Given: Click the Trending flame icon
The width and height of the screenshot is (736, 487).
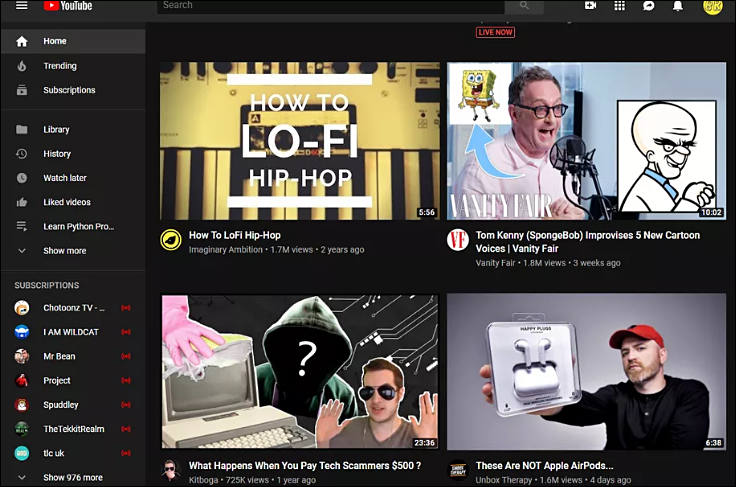Looking at the screenshot, I should coord(22,66).
